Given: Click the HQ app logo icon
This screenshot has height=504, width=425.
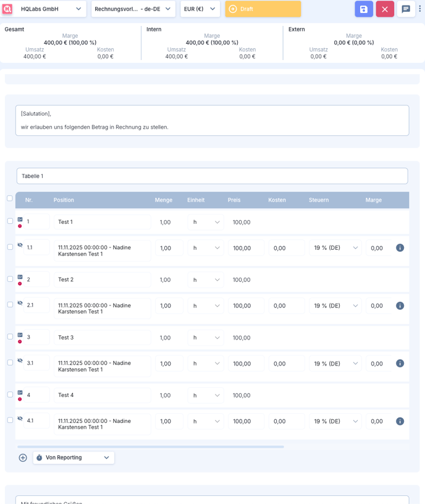Looking at the screenshot, I should [x=7, y=9].
